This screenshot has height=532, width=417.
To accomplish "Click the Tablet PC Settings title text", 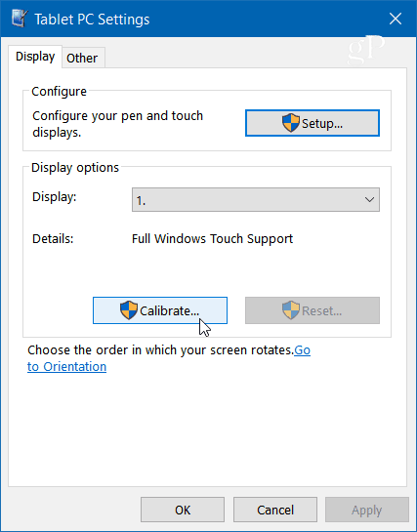I will [92, 20].
